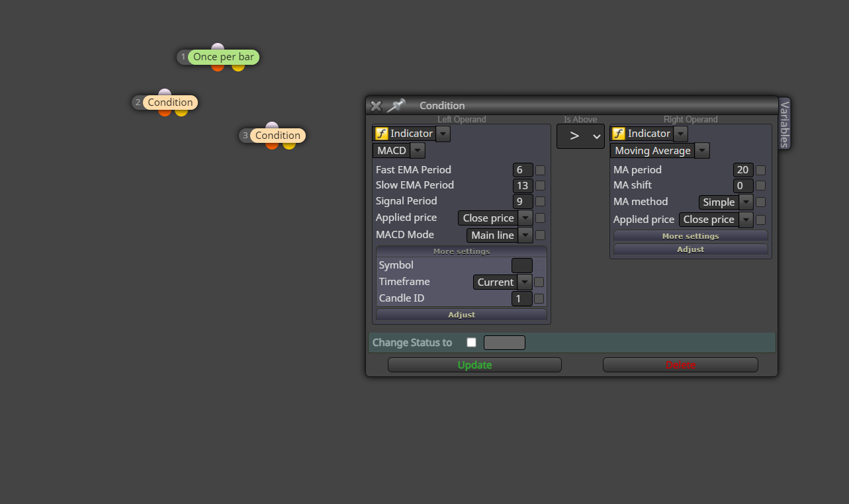Click the Candle ID value field
This screenshot has width=849, height=504.
tap(522, 298)
